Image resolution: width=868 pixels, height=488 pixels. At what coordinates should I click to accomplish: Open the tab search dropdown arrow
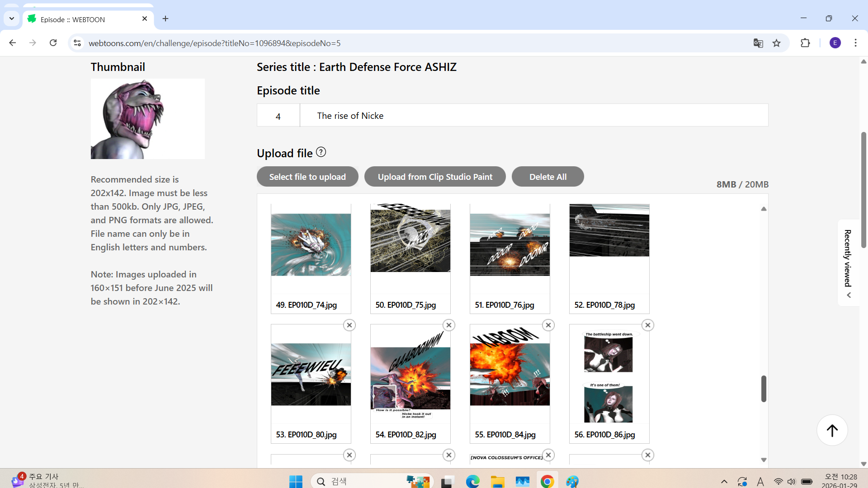[12, 19]
